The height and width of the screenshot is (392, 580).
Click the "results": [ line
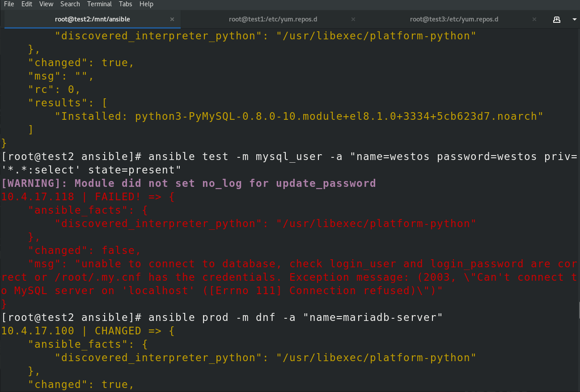[x=68, y=103]
